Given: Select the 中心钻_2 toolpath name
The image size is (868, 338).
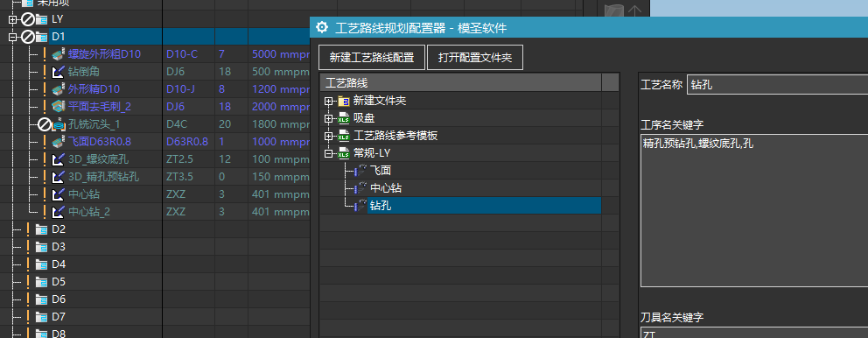Looking at the screenshot, I should 89,212.
